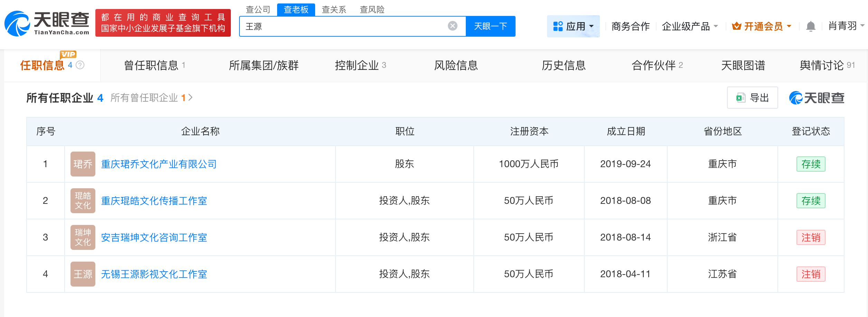Click inside the search input field
The image size is (868, 317).
[346, 26]
